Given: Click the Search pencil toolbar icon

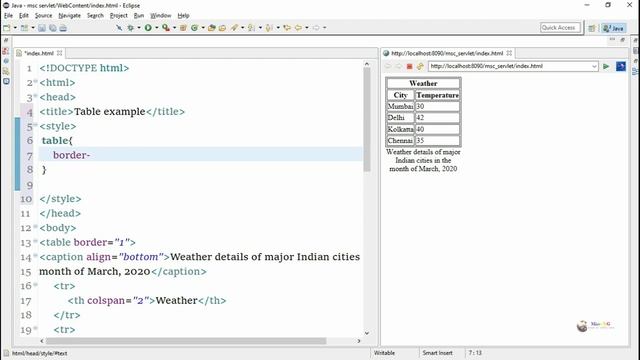Looking at the screenshot, I should 234,28.
